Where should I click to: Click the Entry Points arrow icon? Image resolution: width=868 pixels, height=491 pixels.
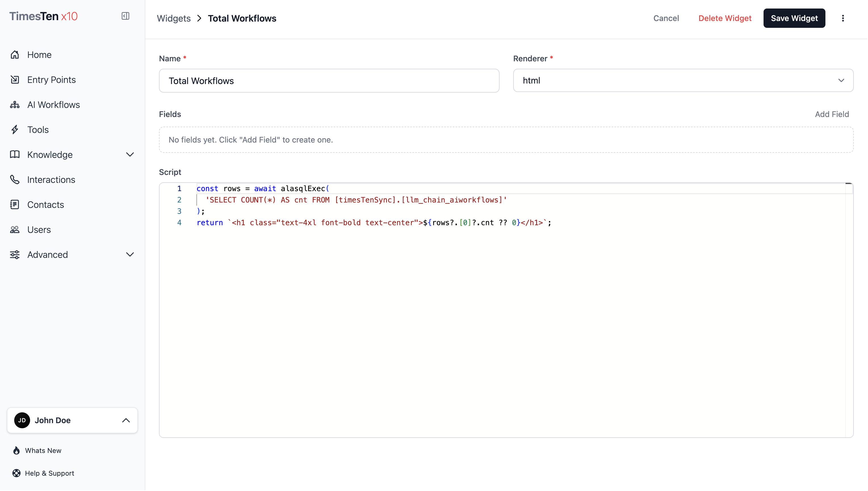click(x=15, y=80)
